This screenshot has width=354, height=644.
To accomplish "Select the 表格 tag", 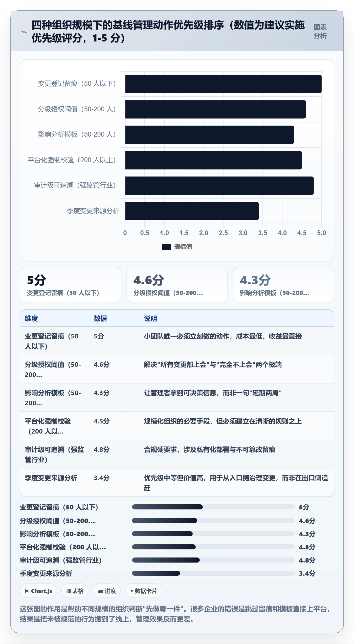I will (75, 591).
